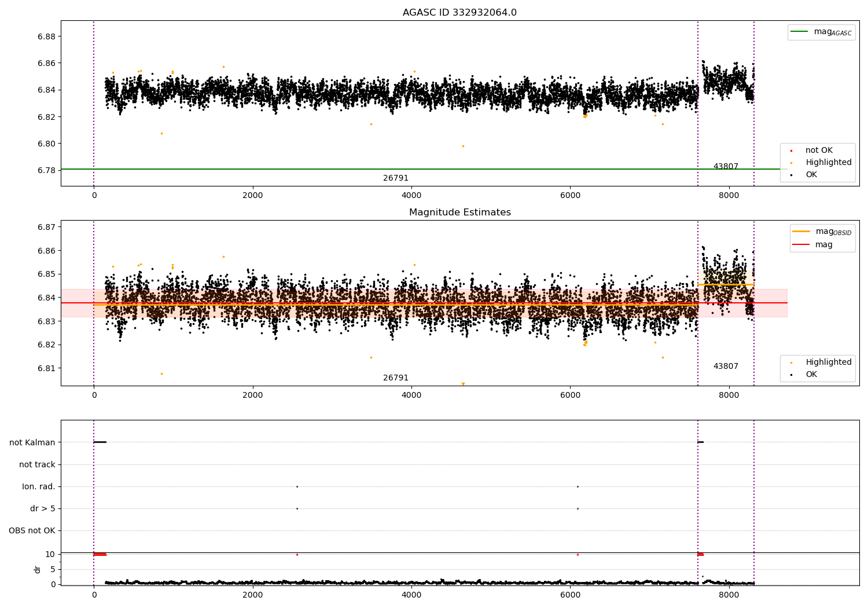This screenshot has width=868, height=608.
Task: Click "43807" in the Magnitude Estimates plot
Action: tap(726, 367)
